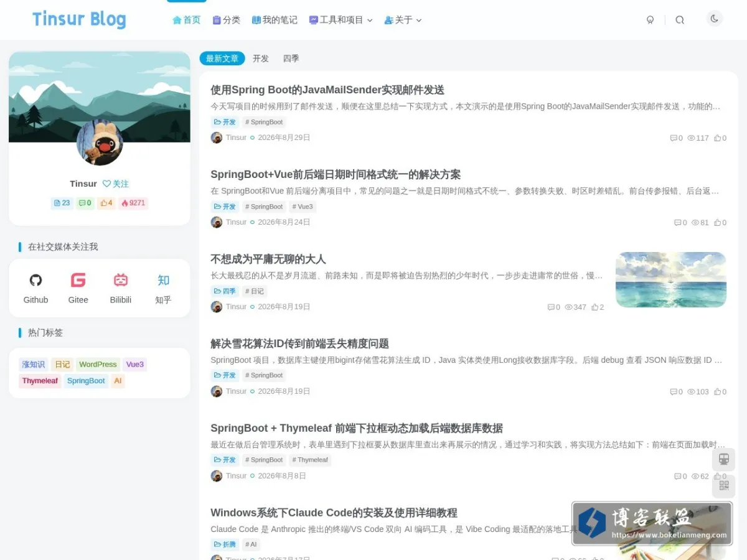Screen dimensions: 747x560
Task: Select the 开发 tab
Action: click(261, 58)
